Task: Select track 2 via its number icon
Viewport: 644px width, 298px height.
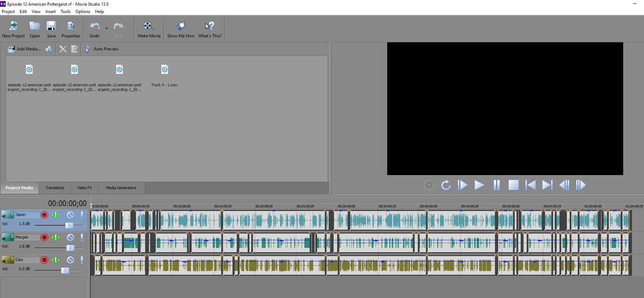Action: (9, 237)
